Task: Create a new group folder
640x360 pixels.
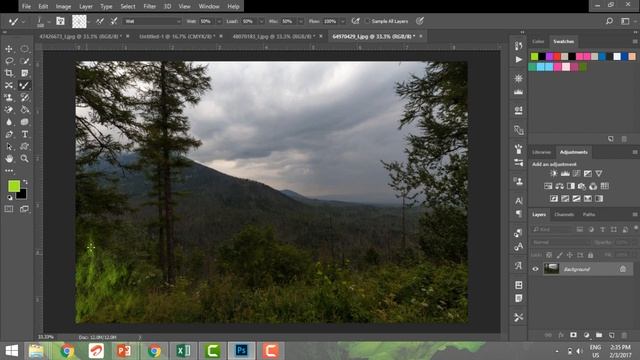Action: coord(599,335)
